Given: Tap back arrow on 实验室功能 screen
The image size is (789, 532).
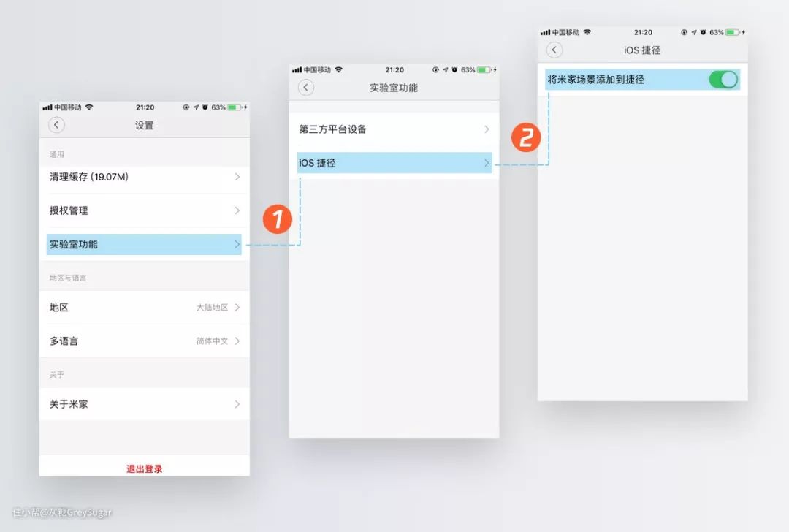Looking at the screenshot, I should pyautogui.click(x=306, y=88).
